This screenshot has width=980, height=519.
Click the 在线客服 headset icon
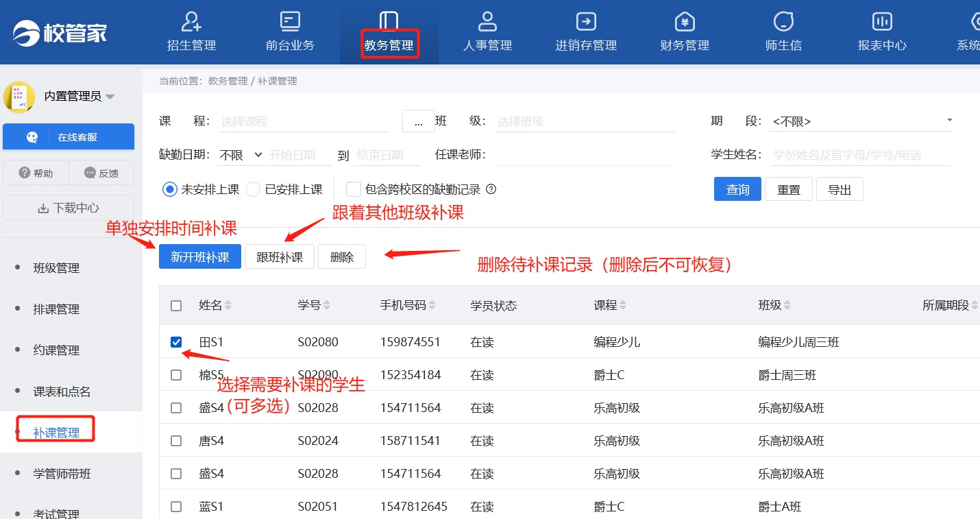[32, 137]
